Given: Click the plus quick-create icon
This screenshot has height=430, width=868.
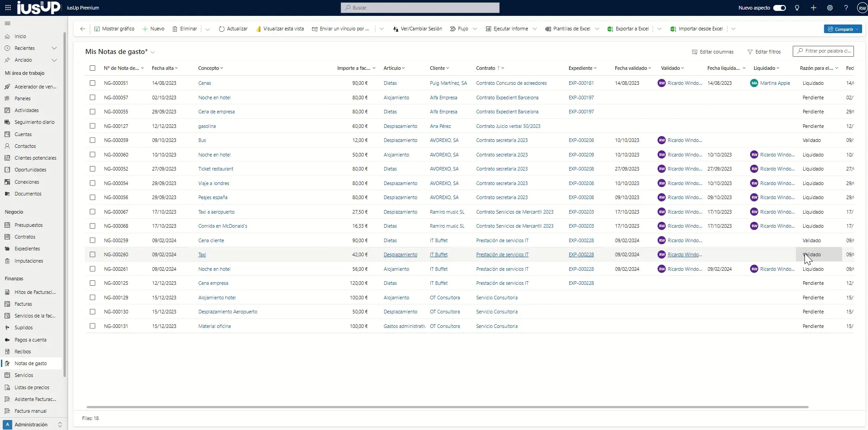Looking at the screenshot, I should pyautogui.click(x=813, y=8).
